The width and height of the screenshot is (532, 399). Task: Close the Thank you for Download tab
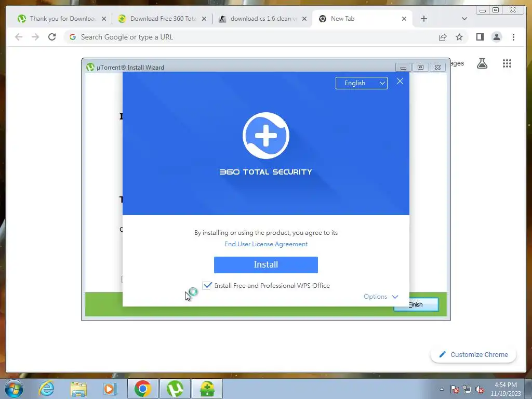click(x=104, y=19)
